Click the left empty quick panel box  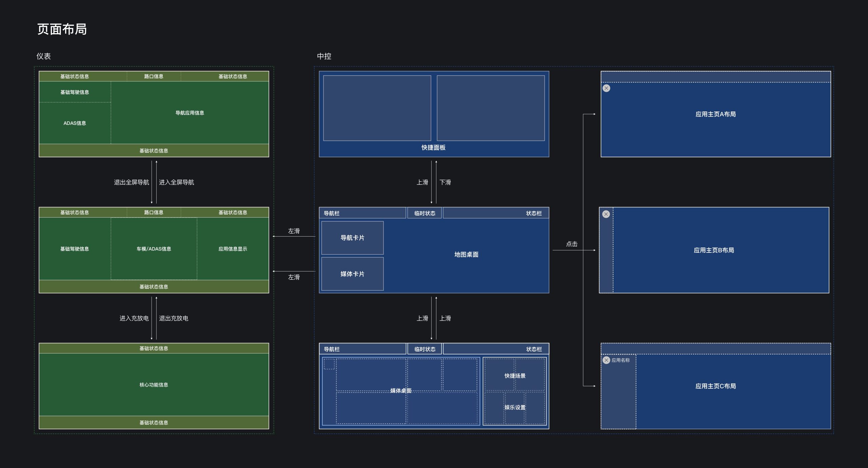377,108
